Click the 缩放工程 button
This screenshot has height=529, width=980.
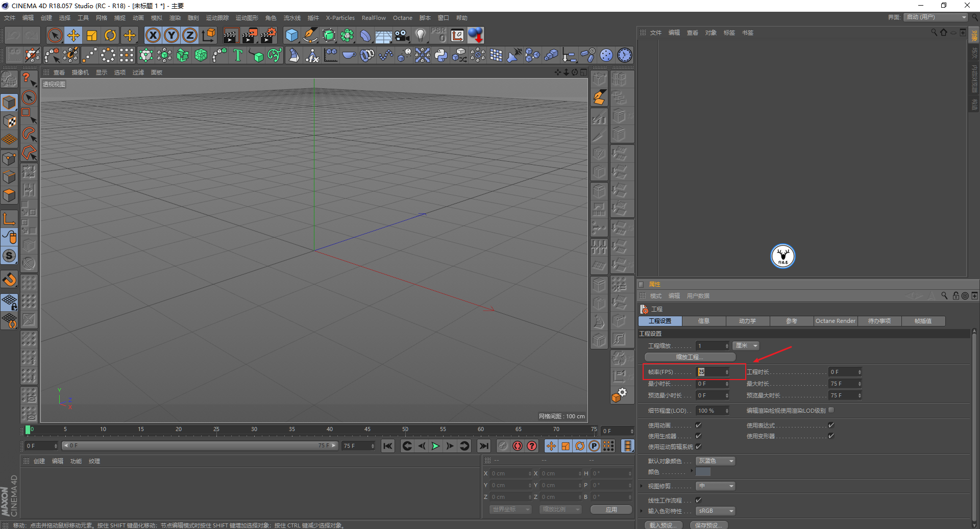(x=690, y=357)
